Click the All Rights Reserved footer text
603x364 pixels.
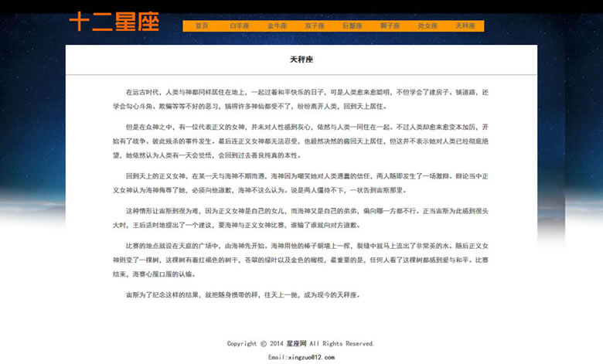342,343
